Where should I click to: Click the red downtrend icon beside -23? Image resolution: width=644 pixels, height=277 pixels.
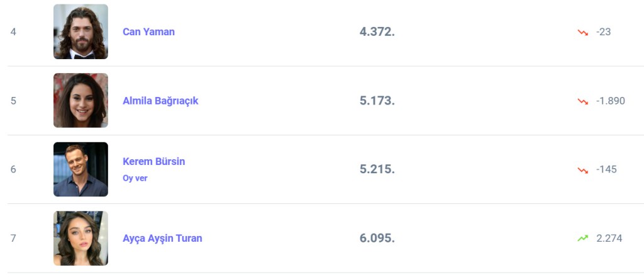tap(583, 31)
